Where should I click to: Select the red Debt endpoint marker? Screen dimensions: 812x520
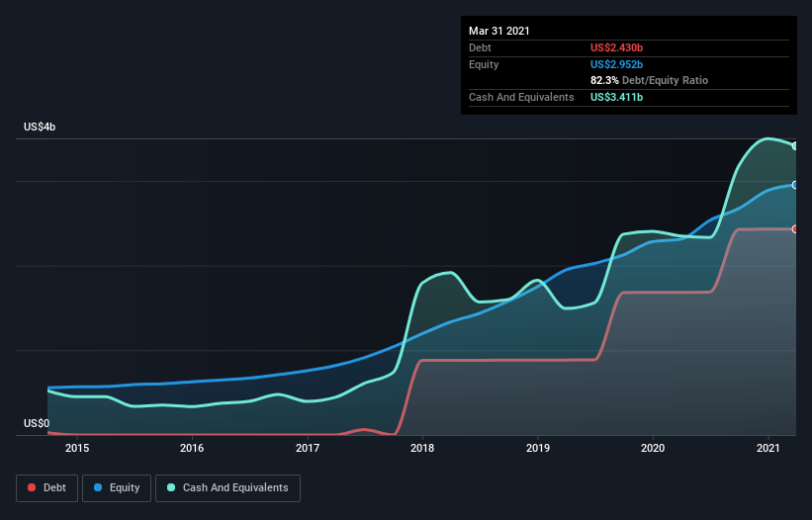click(x=795, y=229)
